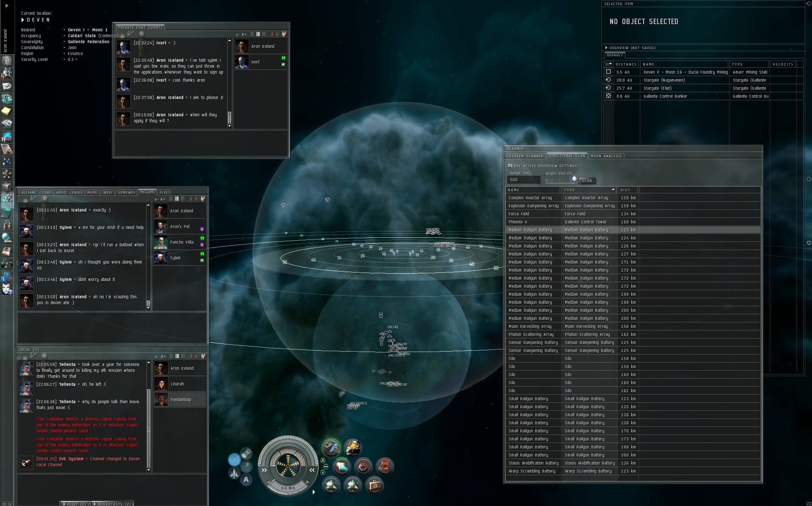The height and width of the screenshot is (506, 812).
Task: Click Aron Iceland's portrait in Local member list
Action: coord(161,368)
